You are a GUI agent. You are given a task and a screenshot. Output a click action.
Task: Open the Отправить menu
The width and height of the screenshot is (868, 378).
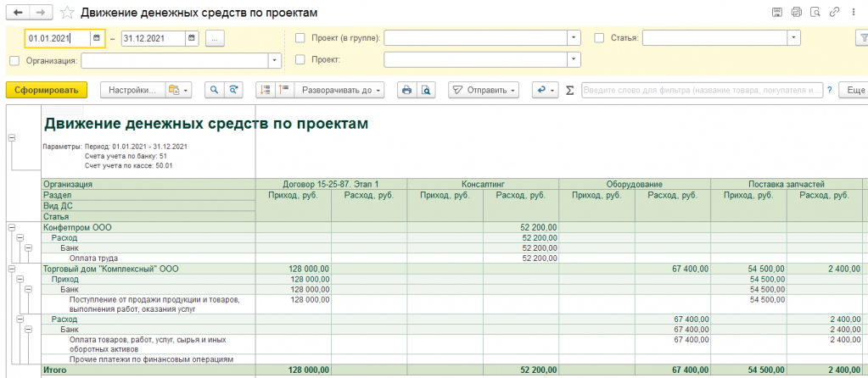(484, 90)
